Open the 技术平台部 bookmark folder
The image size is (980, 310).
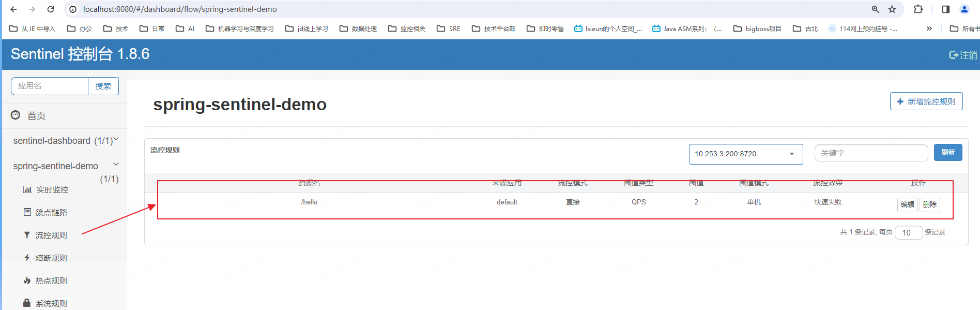[494, 28]
